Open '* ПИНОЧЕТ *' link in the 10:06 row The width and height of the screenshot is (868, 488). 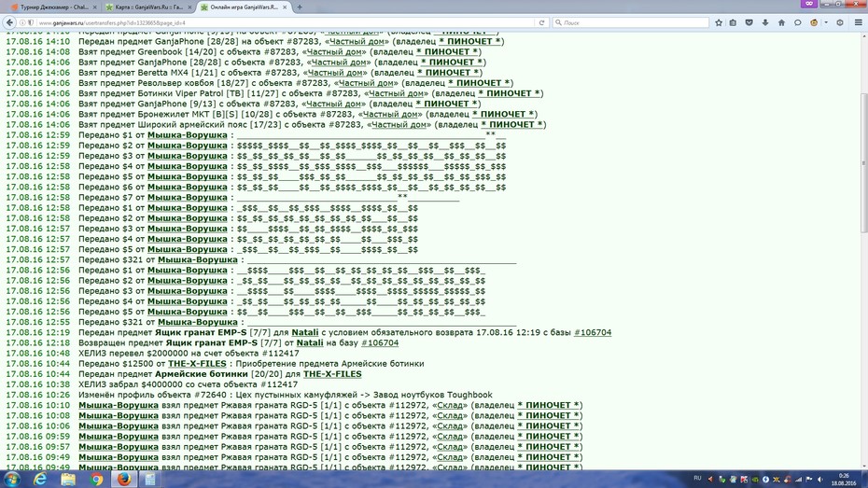pos(548,426)
